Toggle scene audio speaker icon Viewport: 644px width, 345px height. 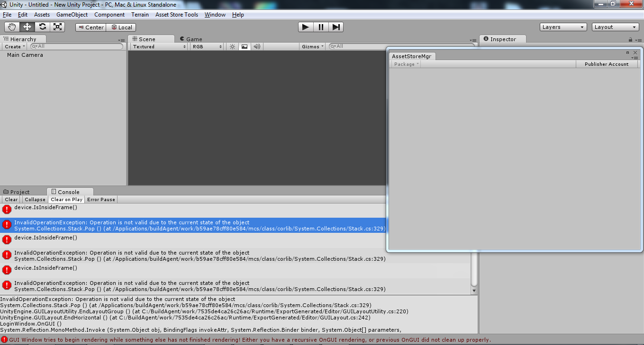coord(257,46)
